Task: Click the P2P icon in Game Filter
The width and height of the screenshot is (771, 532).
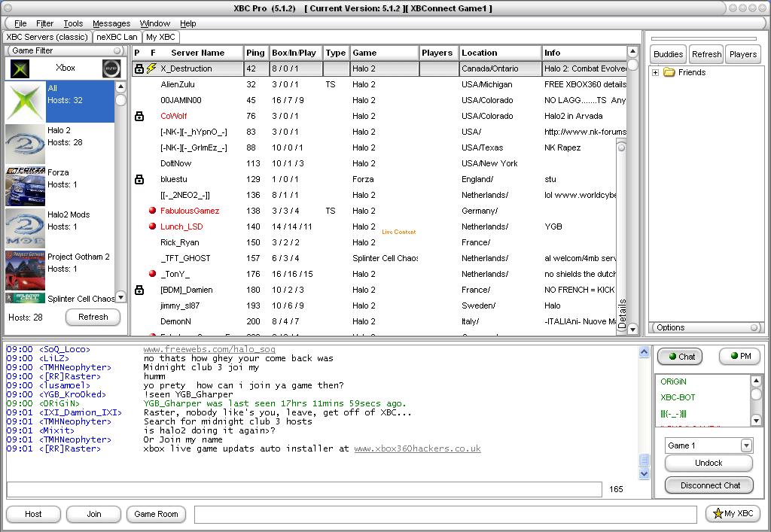Action: pyautogui.click(x=111, y=68)
